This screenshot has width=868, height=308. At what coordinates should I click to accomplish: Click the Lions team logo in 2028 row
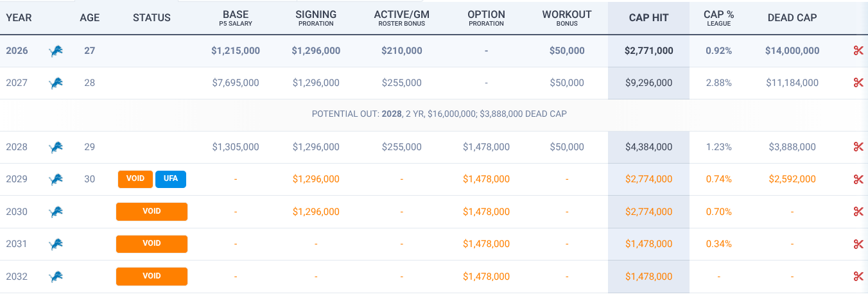pyautogui.click(x=56, y=147)
